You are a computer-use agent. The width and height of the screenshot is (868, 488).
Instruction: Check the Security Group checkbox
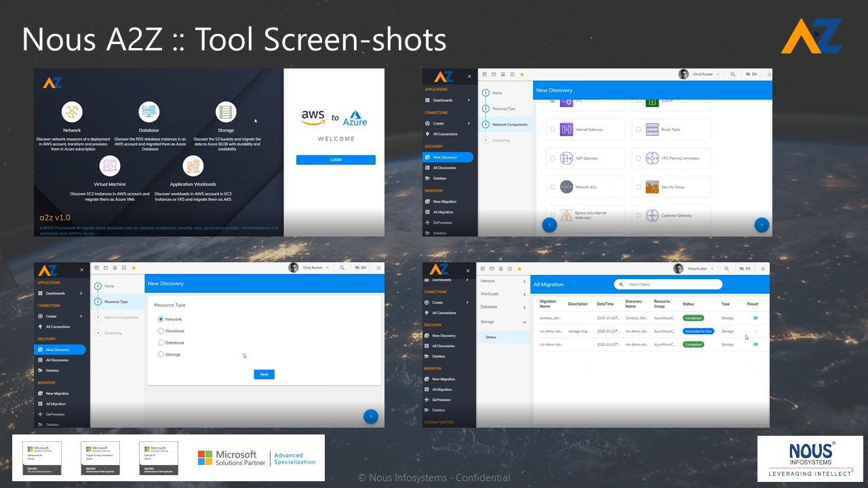coord(638,187)
